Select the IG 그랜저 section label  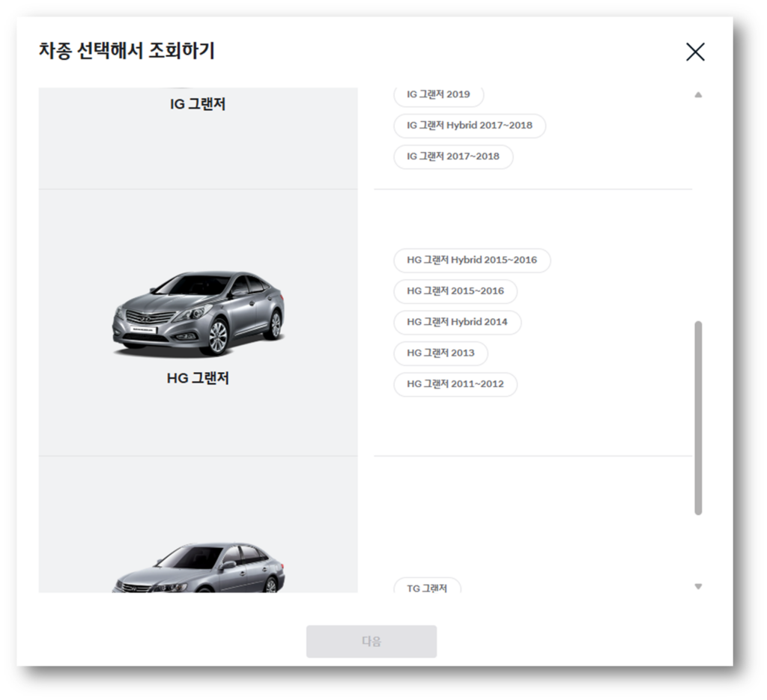coord(198,104)
